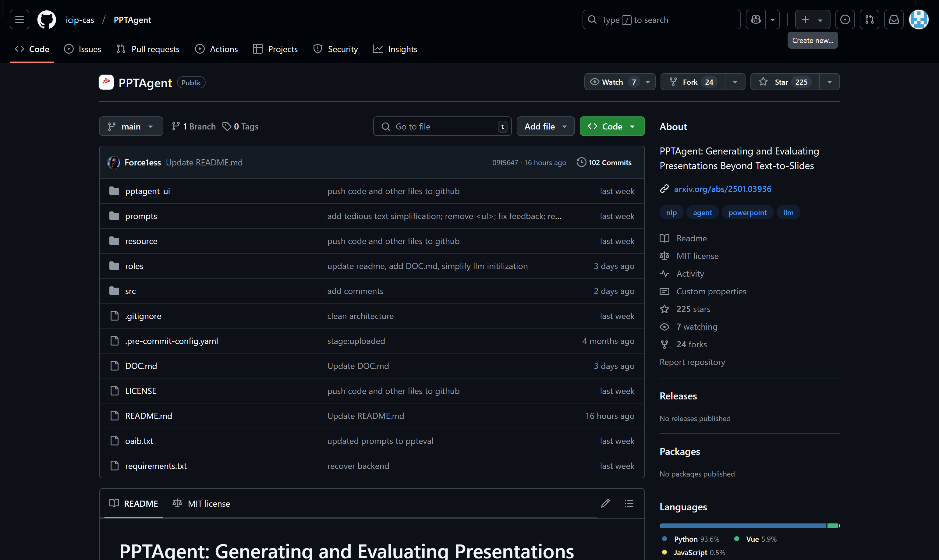This screenshot has height=560, width=939.
Task: Click Python segment of languages bar
Action: tap(742, 526)
